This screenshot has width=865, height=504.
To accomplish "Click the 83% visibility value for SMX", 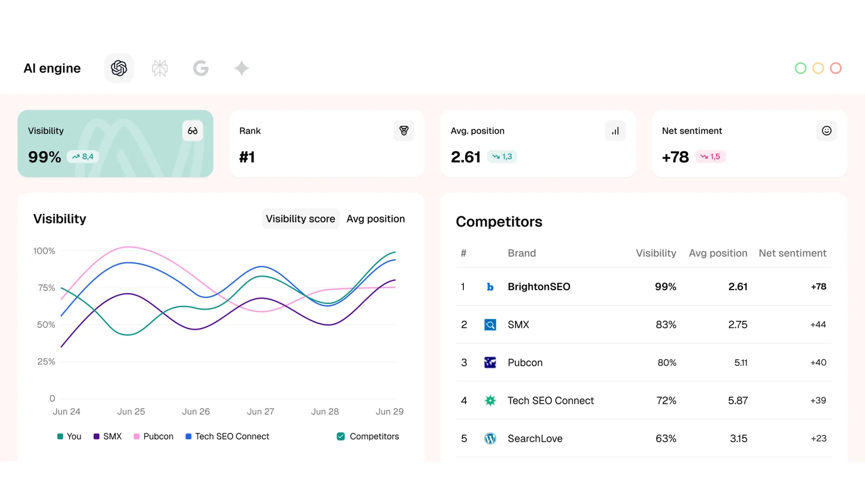I will (x=666, y=325).
